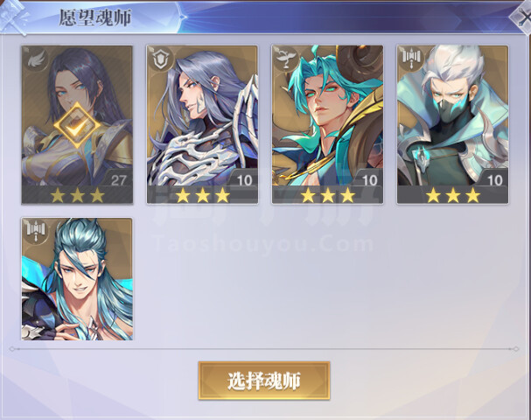Toggle the golden checkmark on the selected hero
The image size is (531, 420).
point(77,126)
